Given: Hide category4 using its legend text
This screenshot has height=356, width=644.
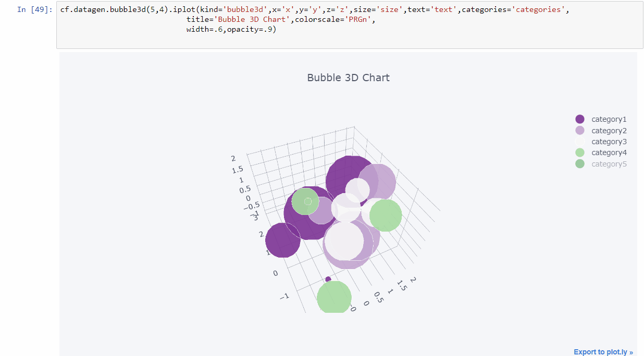Looking at the screenshot, I should [x=609, y=152].
